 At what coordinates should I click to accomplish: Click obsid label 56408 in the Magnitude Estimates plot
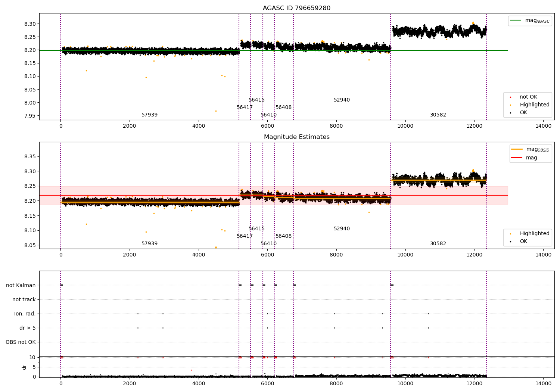pyautogui.click(x=284, y=236)
